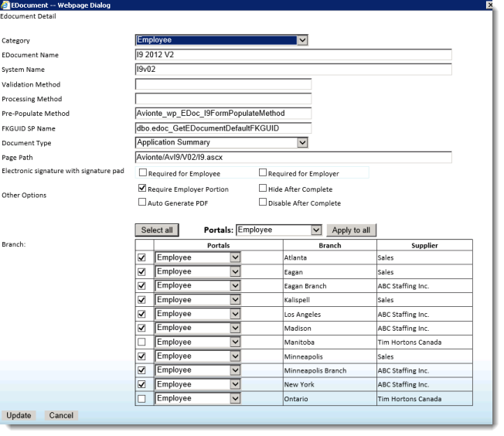Open portal dropdown for Los Angeles row
The image size is (504, 436).
[x=198, y=314]
